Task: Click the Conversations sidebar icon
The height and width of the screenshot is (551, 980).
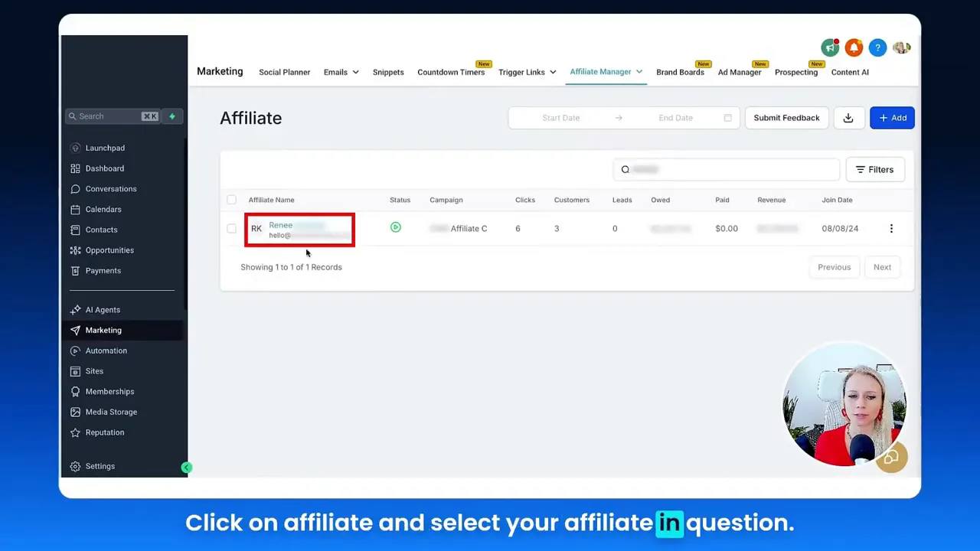Action: pos(75,189)
